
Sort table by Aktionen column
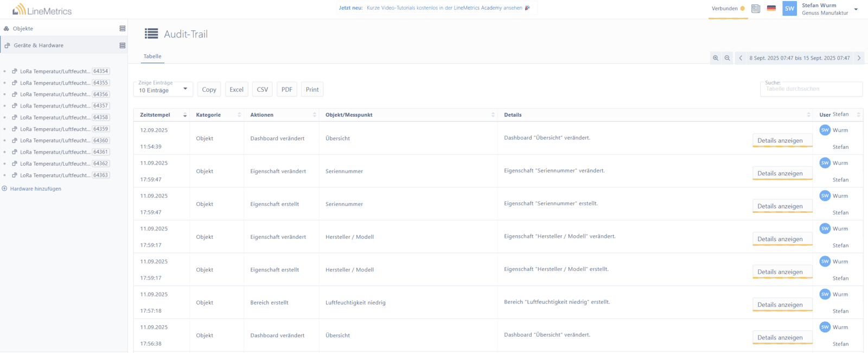point(282,115)
